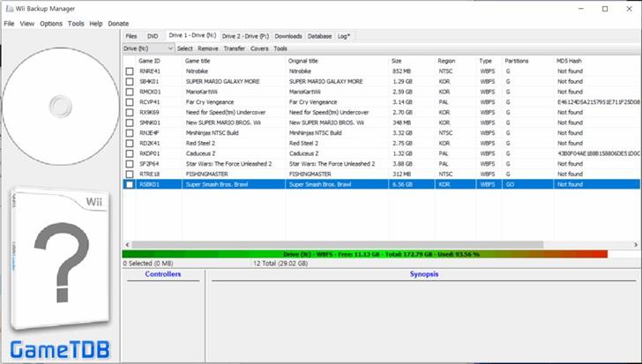Select the Drive 1 - Drive (N:) tab
Image resolution: width=642 pixels, height=364 pixels.
point(192,35)
